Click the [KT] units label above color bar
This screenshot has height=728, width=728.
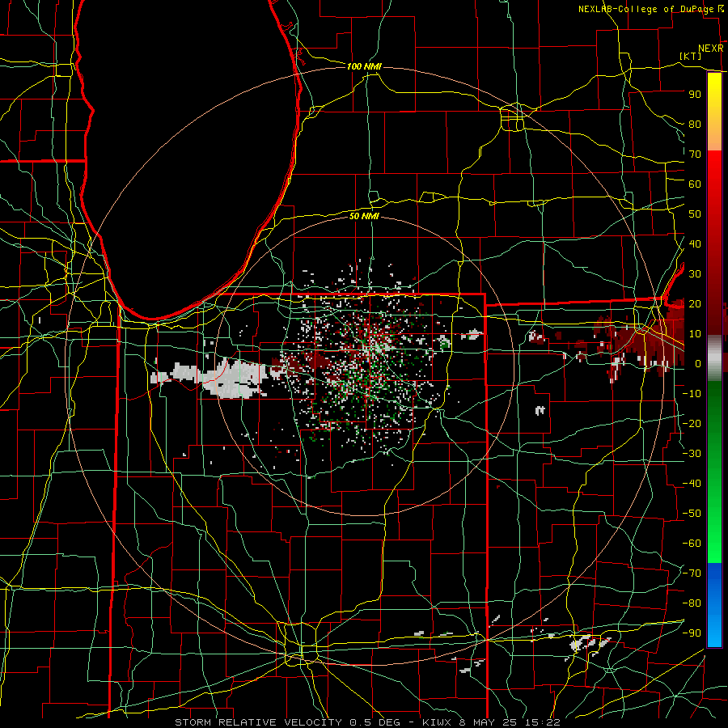click(691, 56)
